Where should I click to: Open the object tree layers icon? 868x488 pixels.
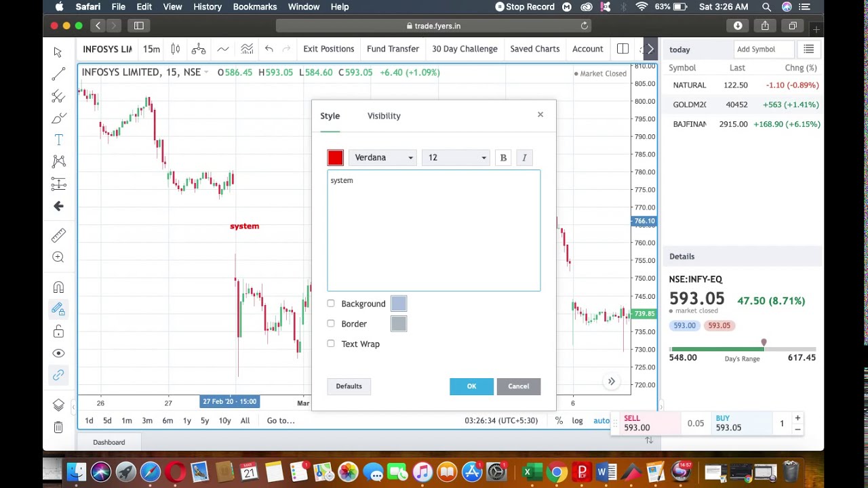(x=58, y=405)
